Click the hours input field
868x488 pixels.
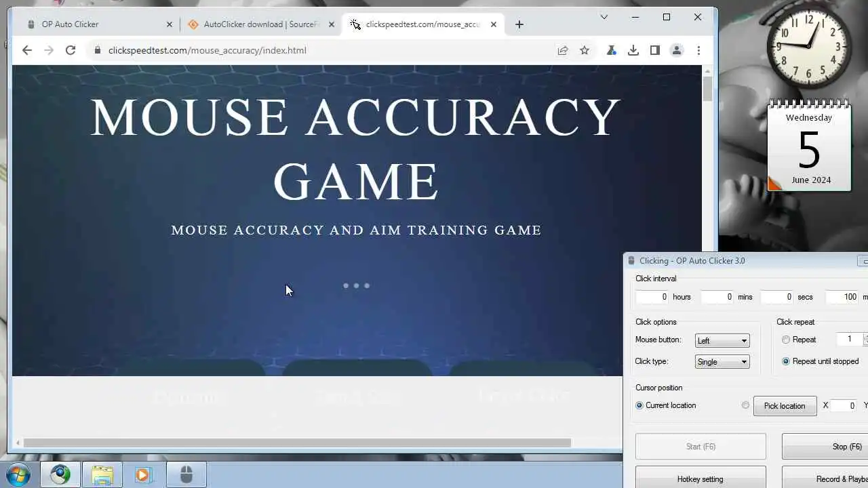click(652, 297)
